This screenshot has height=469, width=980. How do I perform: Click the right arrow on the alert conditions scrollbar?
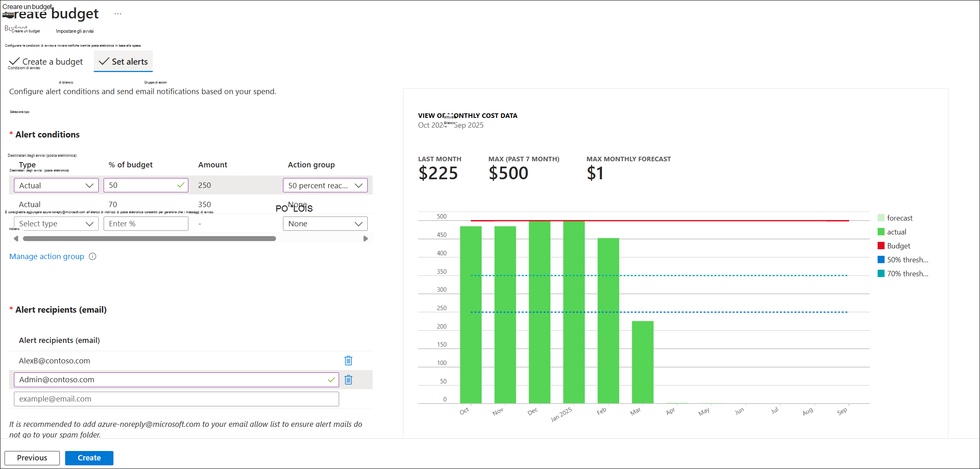click(365, 238)
